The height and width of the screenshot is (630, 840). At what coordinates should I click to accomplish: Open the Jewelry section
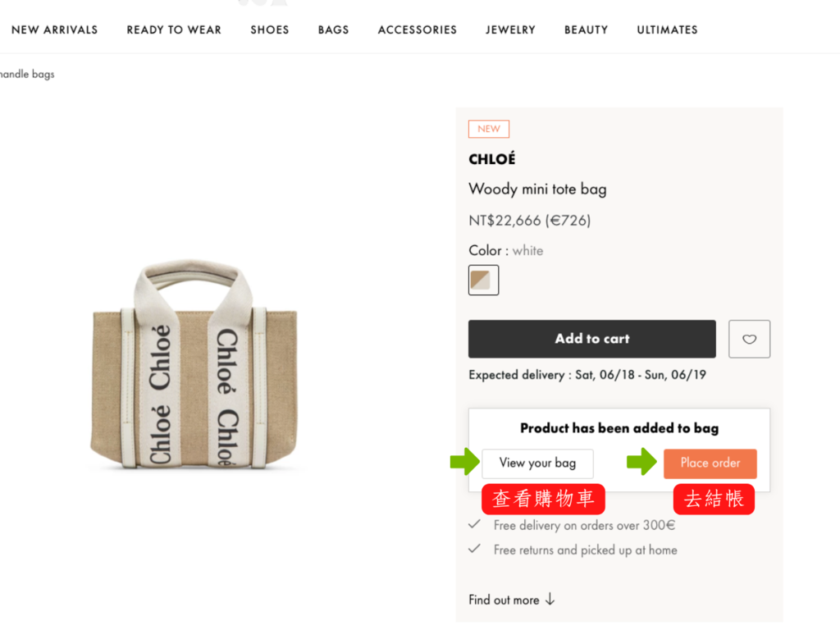[x=510, y=30]
